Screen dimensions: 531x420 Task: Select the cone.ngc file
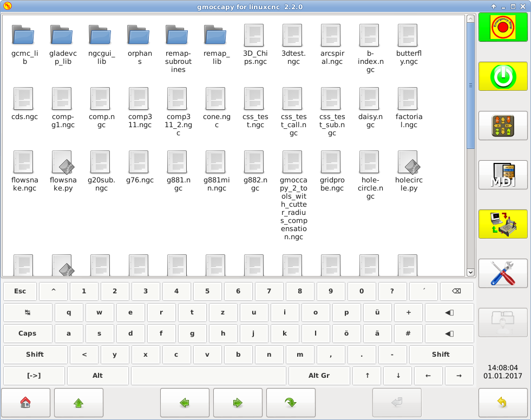click(217, 107)
